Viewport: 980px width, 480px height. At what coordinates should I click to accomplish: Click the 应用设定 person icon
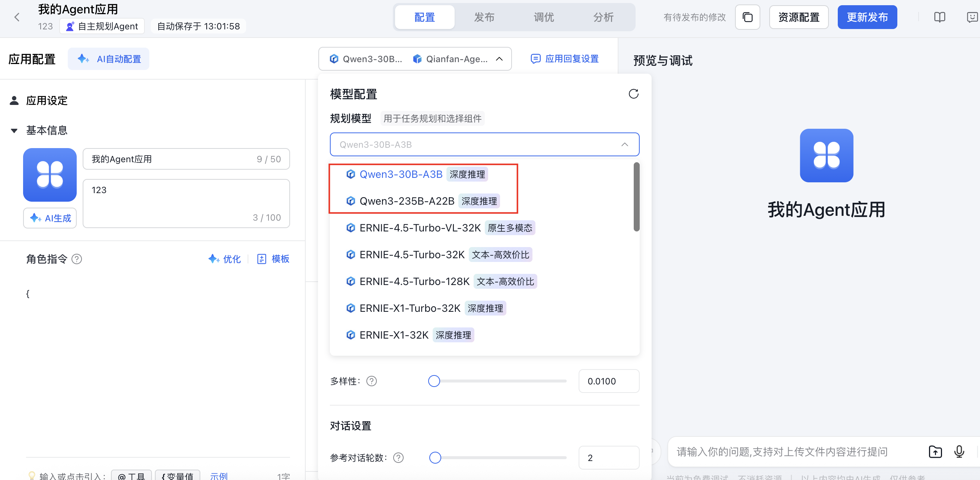14,100
